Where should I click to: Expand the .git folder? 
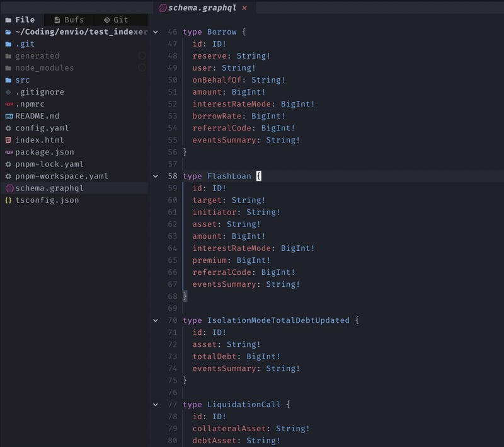[25, 44]
